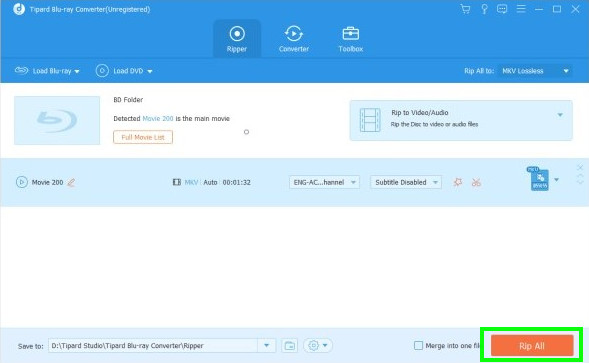Image resolution: width=589 pixels, height=363 pixels.
Task: Click the pencil rename icon beside Movie 200
Action: click(71, 183)
